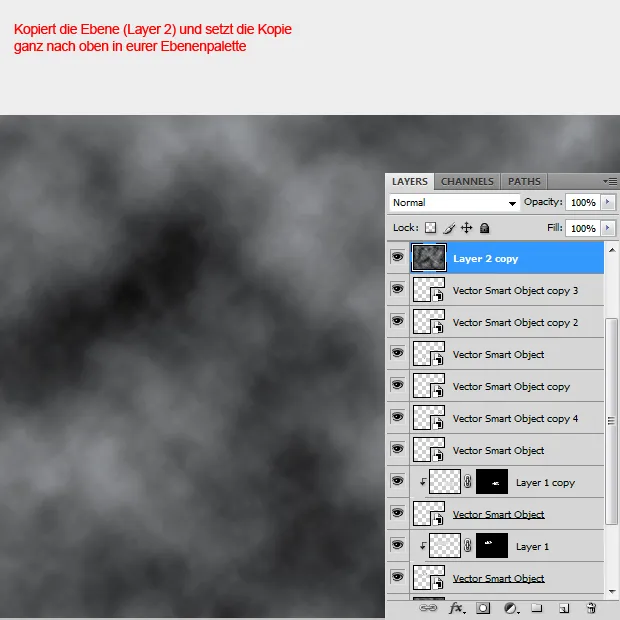Image resolution: width=620 pixels, height=620 pixels.
Task: Create new fill or adjustment layer
Action: coord(510,608)
